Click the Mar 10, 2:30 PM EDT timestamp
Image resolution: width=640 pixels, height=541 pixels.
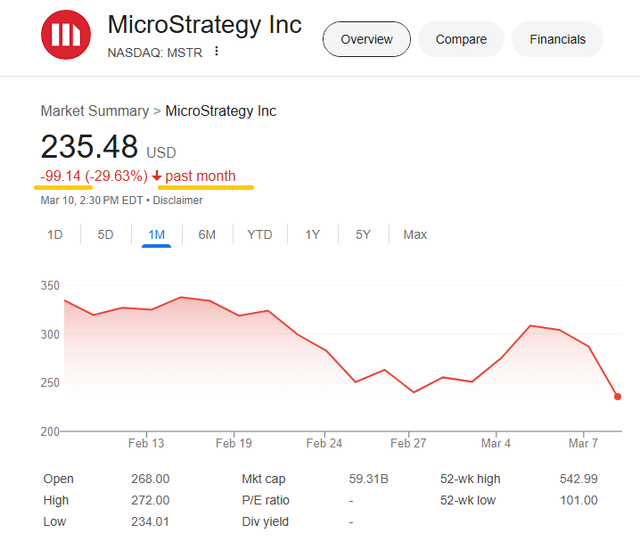pos(92,200)
